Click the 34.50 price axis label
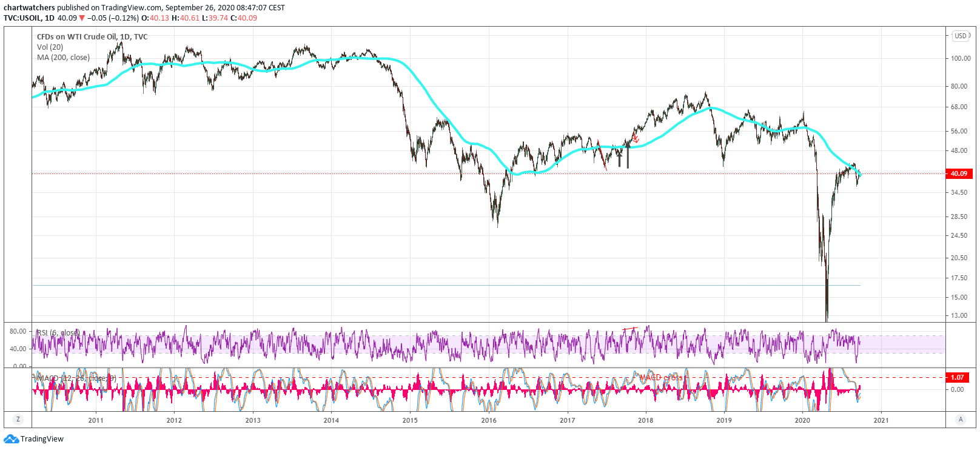The image size is (980, 450). coord(959,193)
